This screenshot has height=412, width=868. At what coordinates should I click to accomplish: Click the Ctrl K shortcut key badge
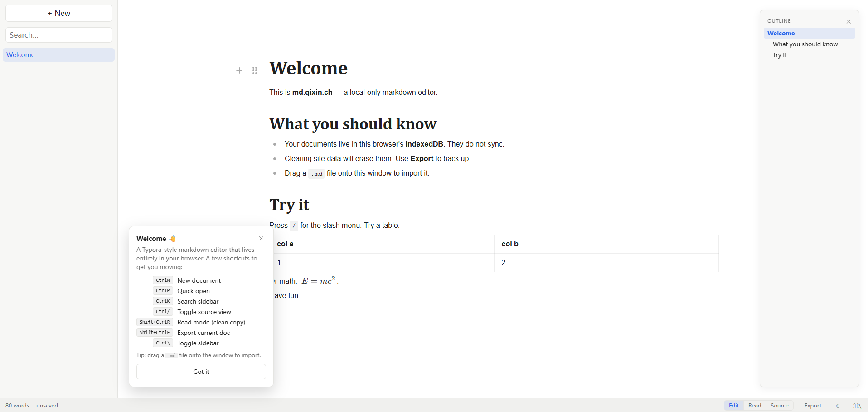point(163,301)
